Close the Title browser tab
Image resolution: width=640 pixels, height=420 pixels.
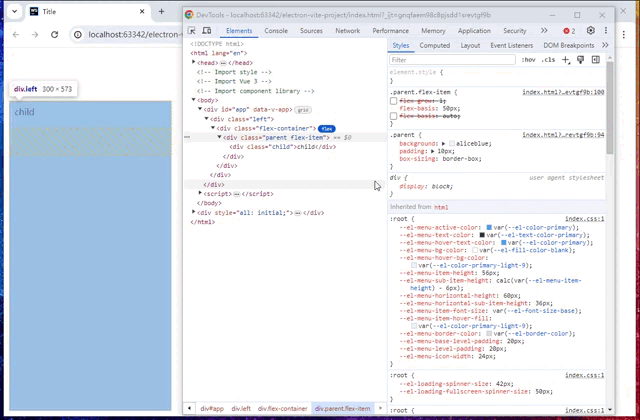(142, 11)
